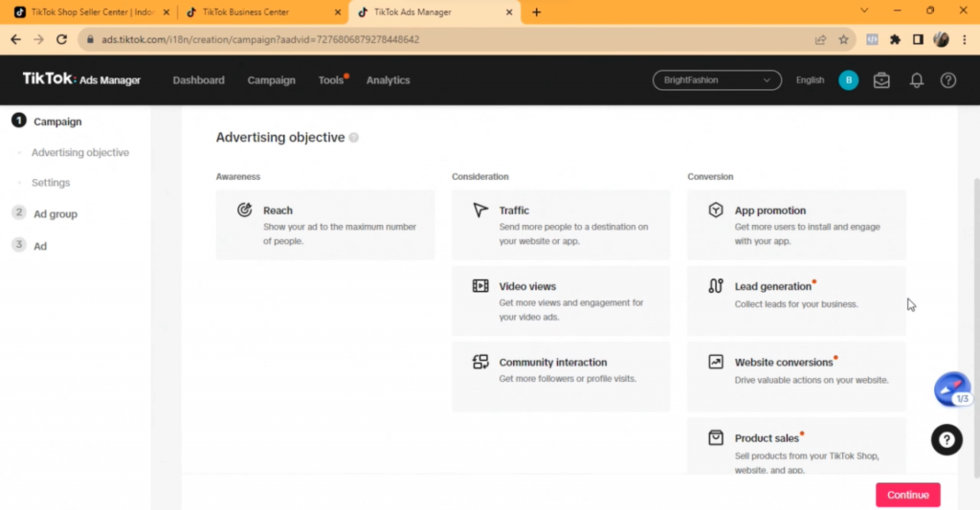Click the blue B account avatar

click(x=848, y=80)
